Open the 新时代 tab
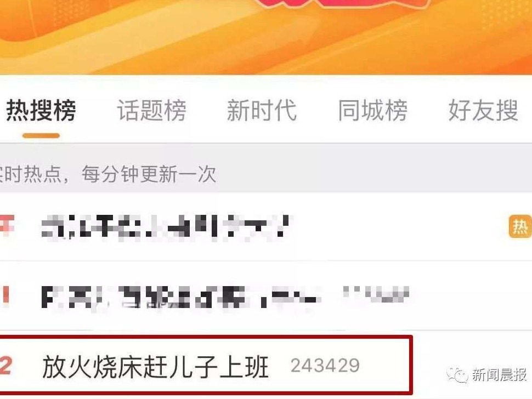532x399 pixels. coord(262,110)
